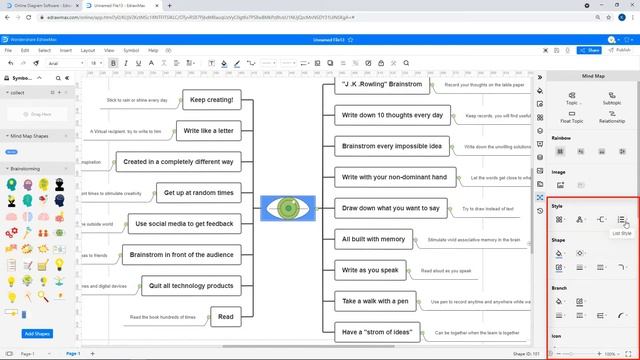Open Shape fill color picker
This screenshot has height=360, width=640.
(x=559, y=253)
